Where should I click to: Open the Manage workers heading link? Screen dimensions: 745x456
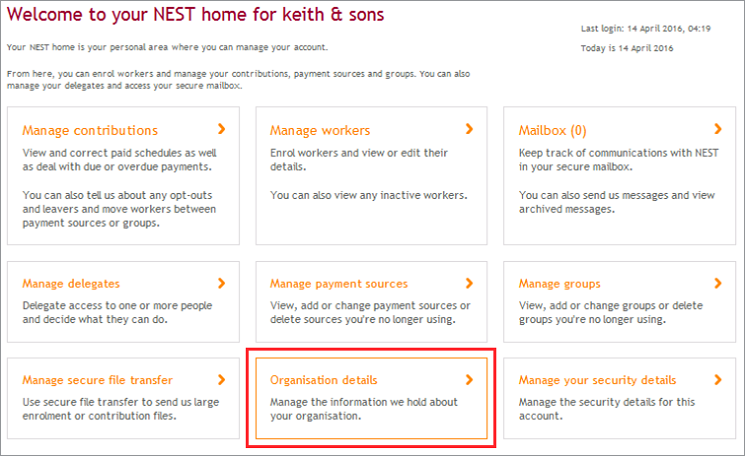320,131
